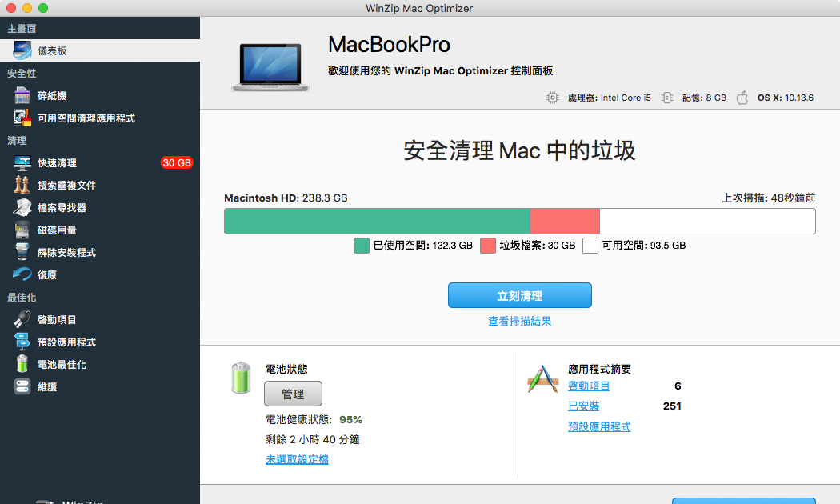Image resolution: width=840 pixels, height=504 pixels.
Task: Click the 碎紙機 shredder icon
Action: pos(22,95)
